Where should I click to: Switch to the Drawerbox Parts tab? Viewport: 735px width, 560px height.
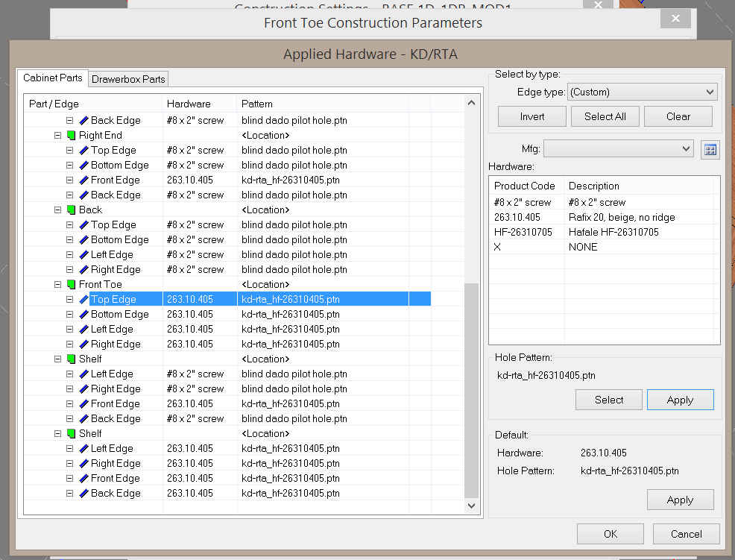coord(128,79)
